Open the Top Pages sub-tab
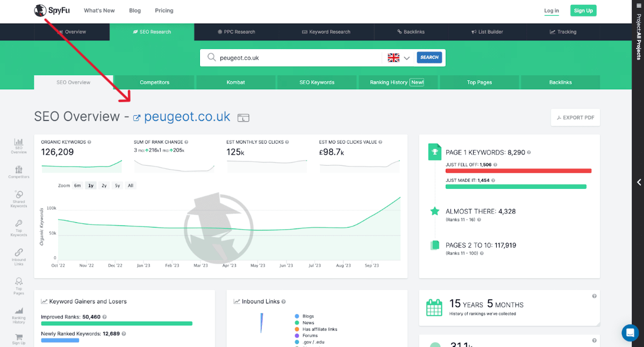Viewport: 644px width, 347px height. tap(480, 82)
